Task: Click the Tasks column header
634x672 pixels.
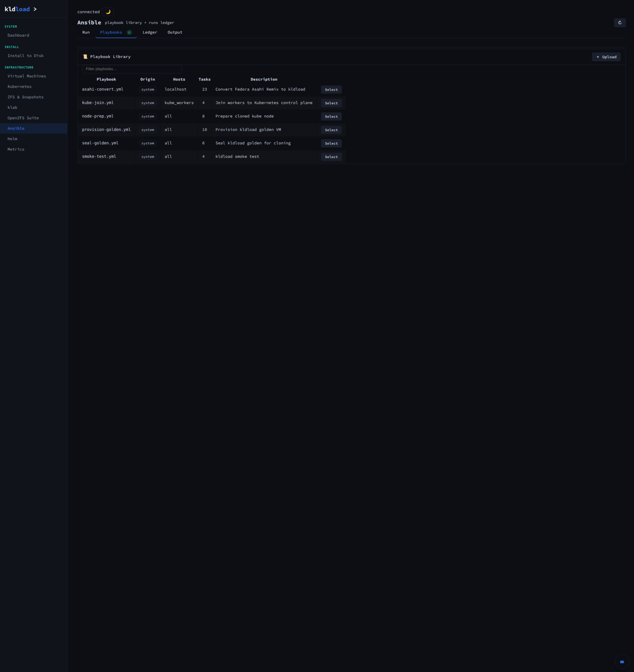Action: 204,79
